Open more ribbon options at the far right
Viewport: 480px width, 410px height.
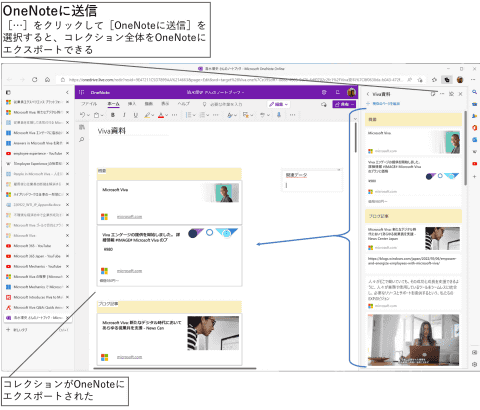(x=292, y=115)
